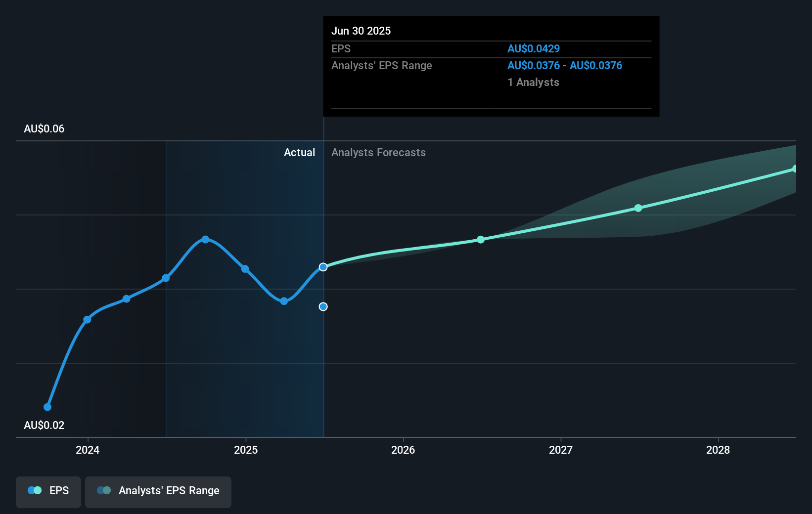Toggle the EPS legend series
This screenshot has height=514, width=812.
pyautogui.click(x=48, y=491)
